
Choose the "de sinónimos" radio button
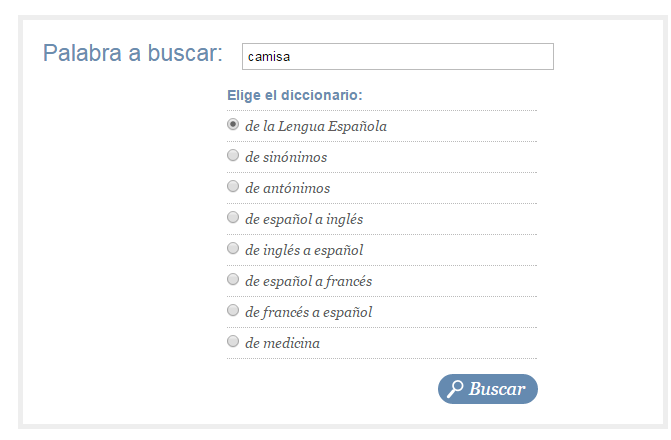point(233,156)
